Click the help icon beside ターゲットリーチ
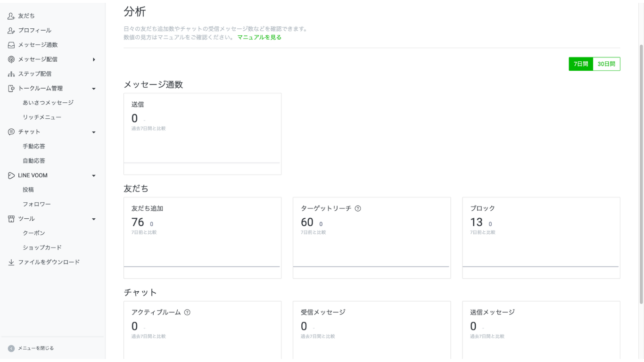Viewport: 644px width, 362px height. (358, 208)
